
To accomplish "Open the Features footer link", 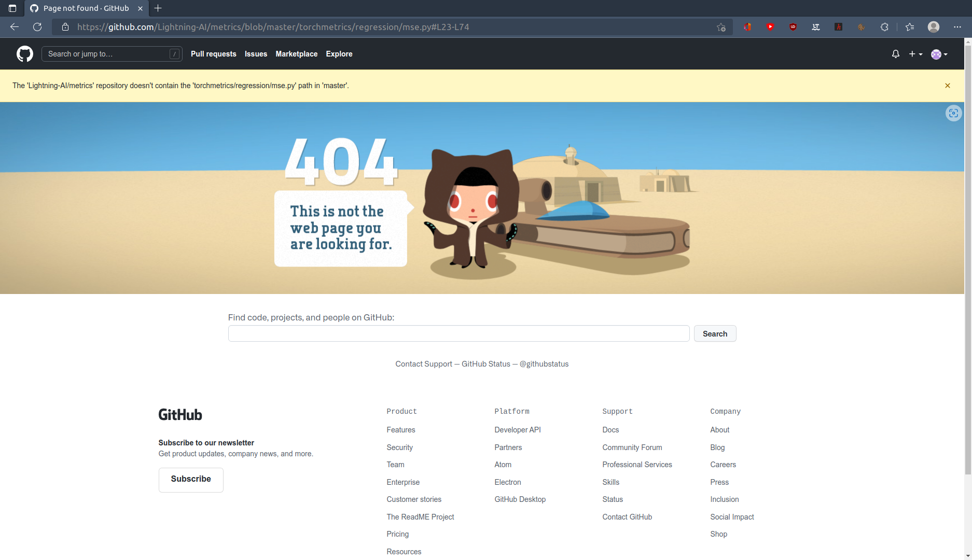I will pyautogui.click(x=401, y=430).
